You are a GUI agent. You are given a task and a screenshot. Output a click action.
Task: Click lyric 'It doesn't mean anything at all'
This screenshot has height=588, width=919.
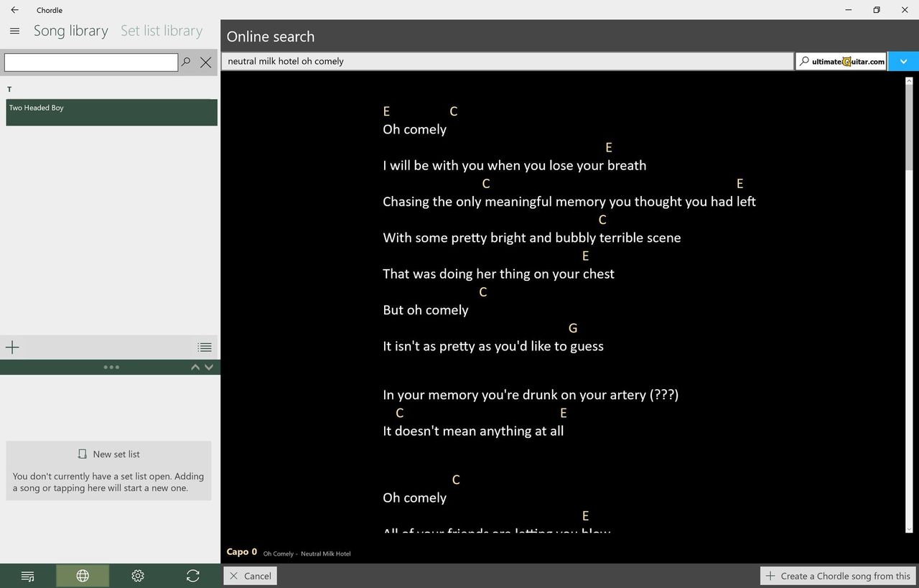pos(473,431)
